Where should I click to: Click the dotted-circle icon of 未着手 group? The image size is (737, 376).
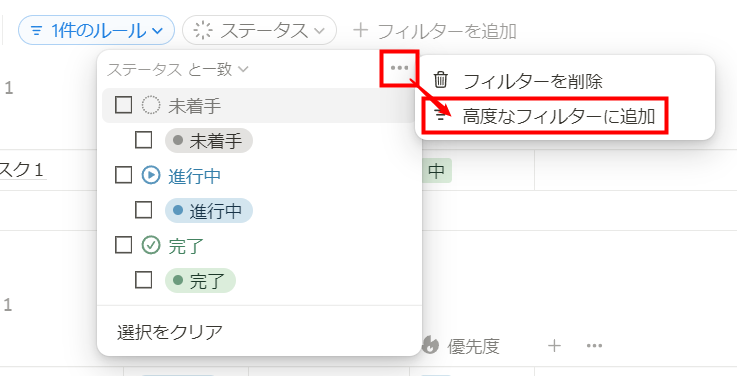click(151, 105)
